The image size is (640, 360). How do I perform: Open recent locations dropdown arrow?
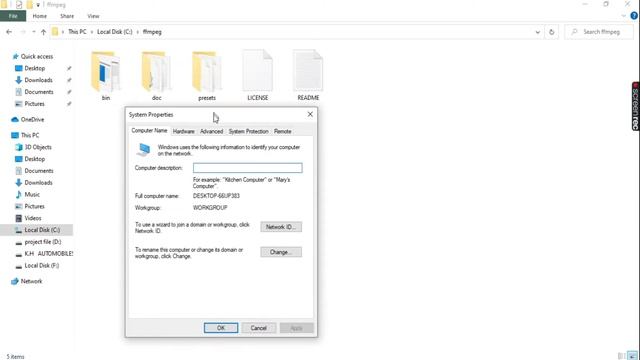click(33, 32)
